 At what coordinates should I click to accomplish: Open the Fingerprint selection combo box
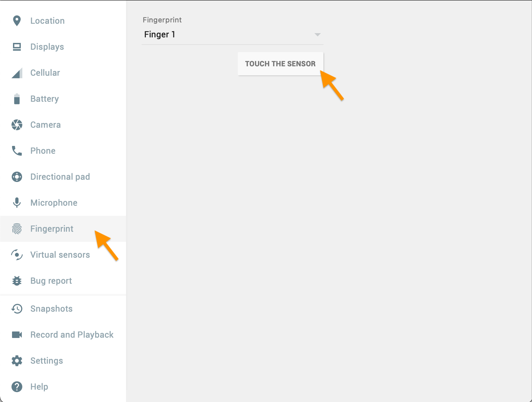(x=232, y=34)
